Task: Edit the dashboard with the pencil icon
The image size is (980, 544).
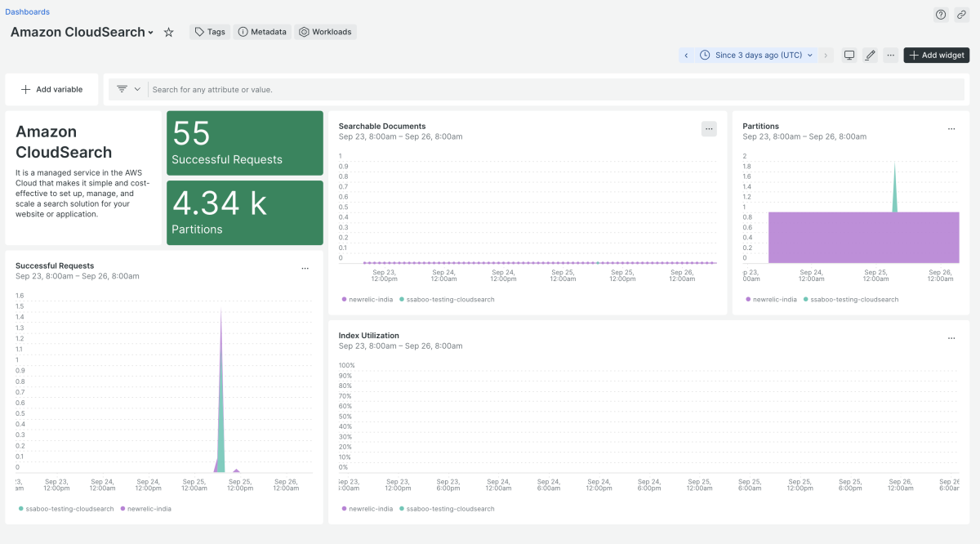Action: tap(870, 55)
